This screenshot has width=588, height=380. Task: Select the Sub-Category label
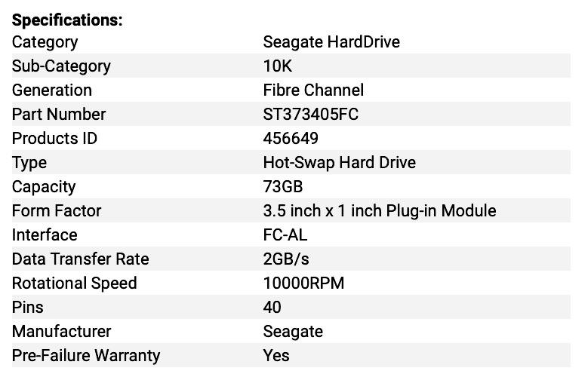tap(61, 66)
